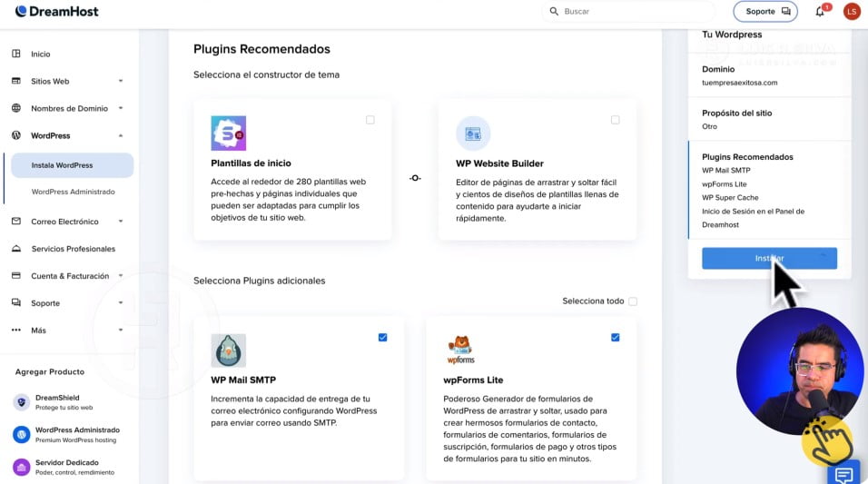Screen dimensions: 868x484
Task: Click the search magnifier icon
Action: 554,11
